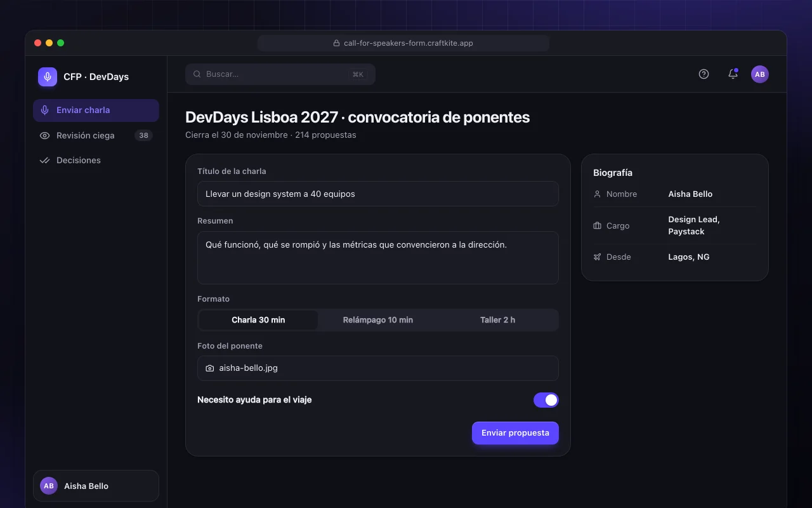Viewport: 812px width, 508px height.
Task: Click the ⌘K shortcut hint
Action: click(x=358, y=74)
